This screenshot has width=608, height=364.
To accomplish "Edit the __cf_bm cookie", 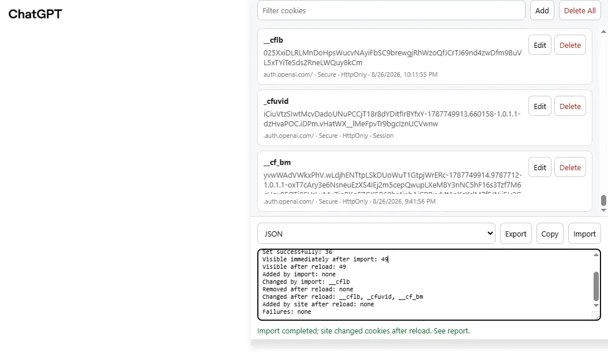I will [x=540, y=167].
